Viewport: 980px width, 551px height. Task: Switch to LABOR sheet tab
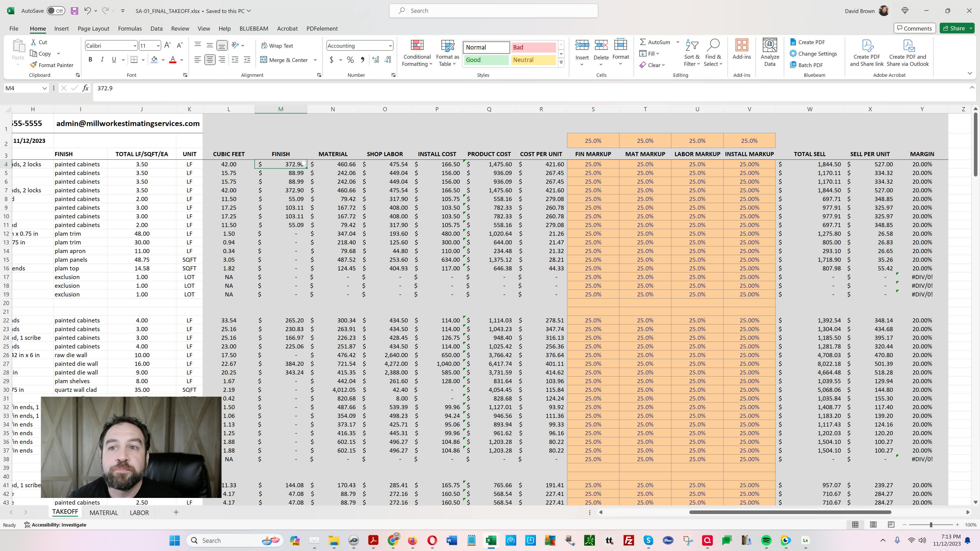click(139, 512)
